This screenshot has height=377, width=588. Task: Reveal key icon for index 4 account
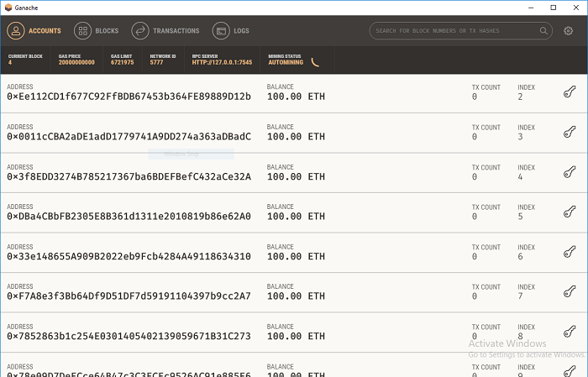point(570,172)
